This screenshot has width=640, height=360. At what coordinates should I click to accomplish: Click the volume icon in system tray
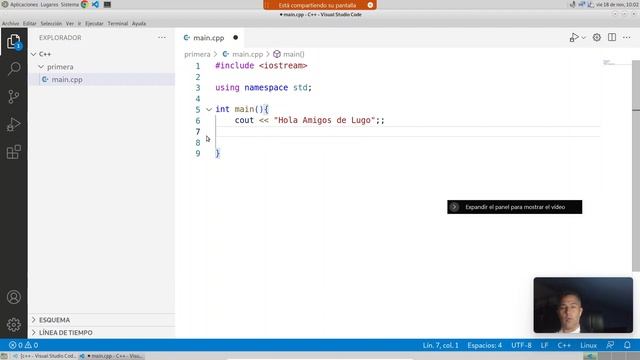pos(573,4)
